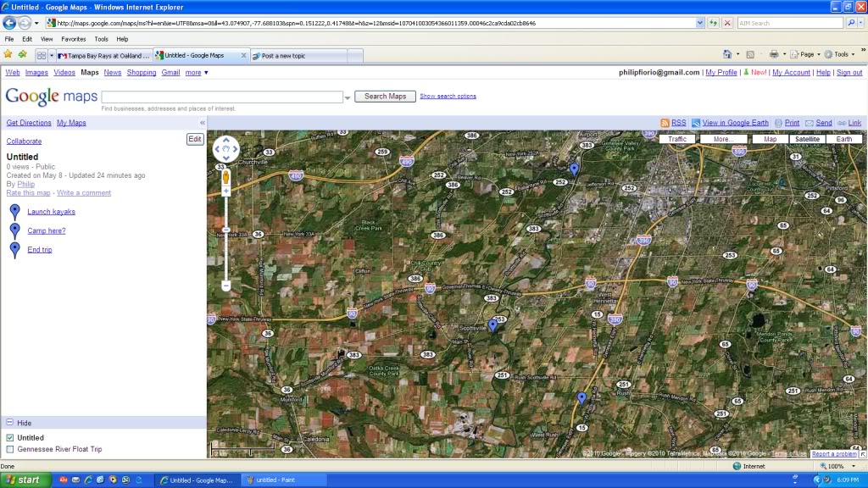Click the zoom out minus button on map

click(x=225, y=286)
